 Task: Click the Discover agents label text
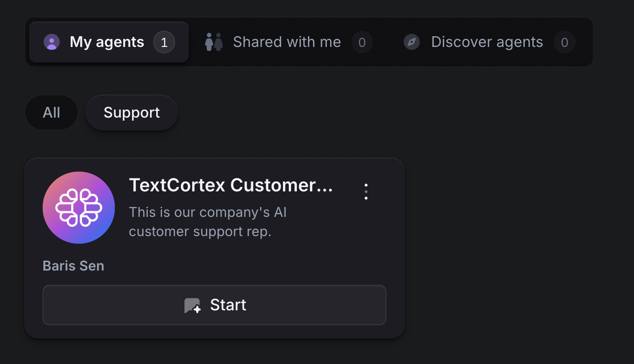(x=487, y=42)
